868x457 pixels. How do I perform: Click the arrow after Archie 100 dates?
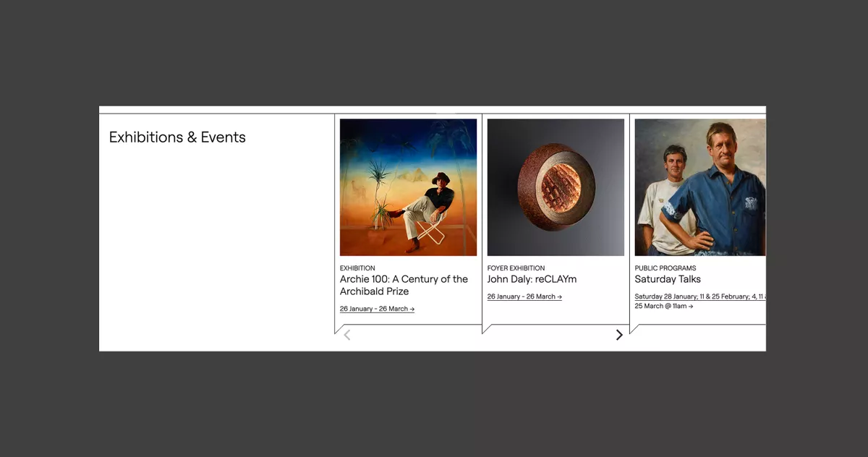point(411,309)
